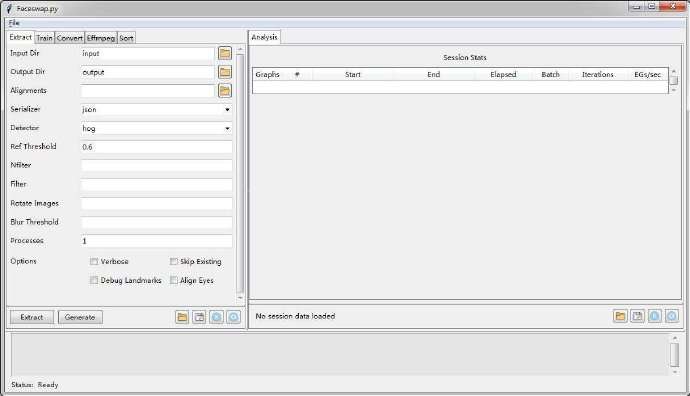Click the Session Stats heading
The width and height of the screenshot is (690, 396).
[x=465, y=58]
